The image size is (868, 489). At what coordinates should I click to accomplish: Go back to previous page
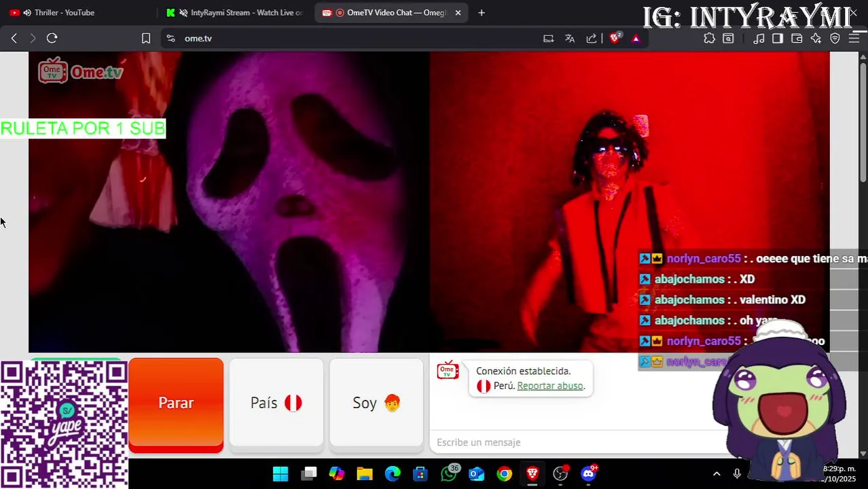coord(14,39)
